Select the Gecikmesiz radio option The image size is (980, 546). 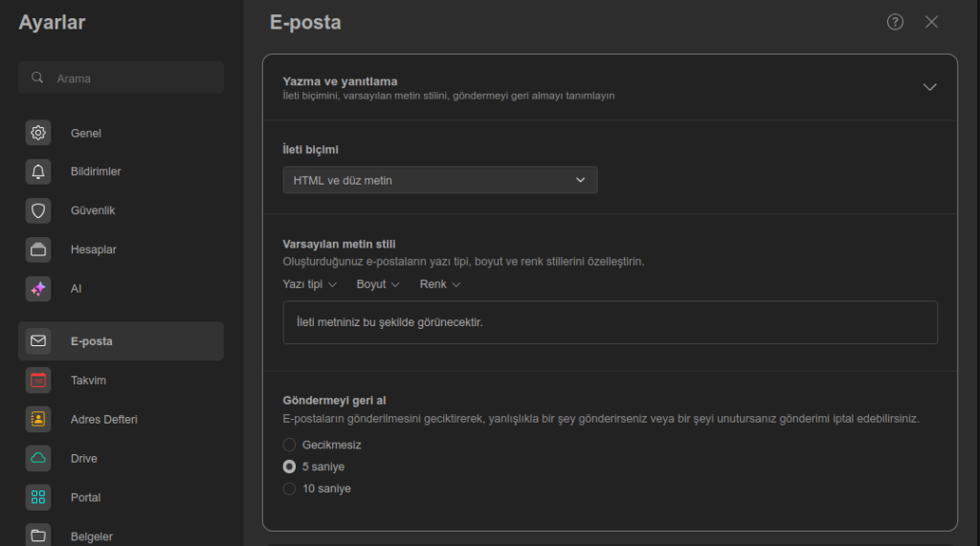290,445
